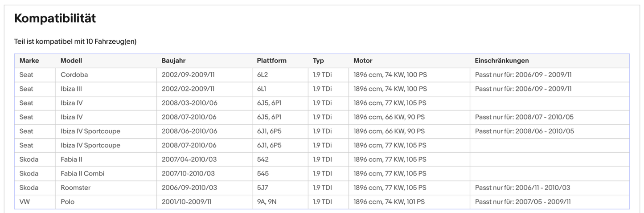Screen dimensions: 644x213
Task: Click the restriction 2007/05 - 2009/11 cell
Action: coord(522,202)
